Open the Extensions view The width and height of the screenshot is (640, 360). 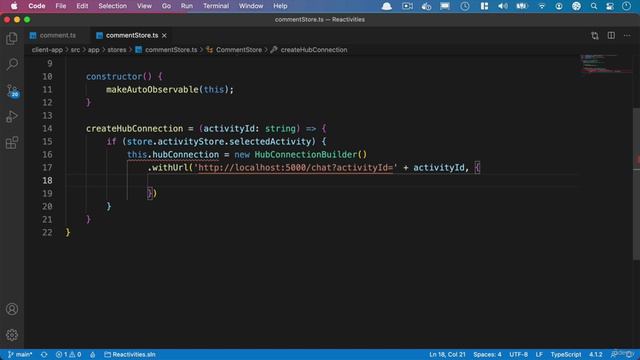12,143
